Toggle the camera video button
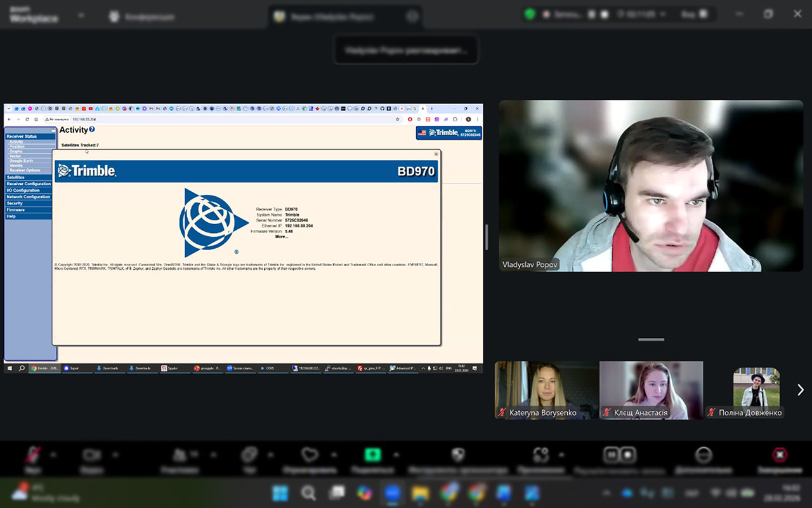Viewport: 812px width, 508px height. click(x=92, y=455)
